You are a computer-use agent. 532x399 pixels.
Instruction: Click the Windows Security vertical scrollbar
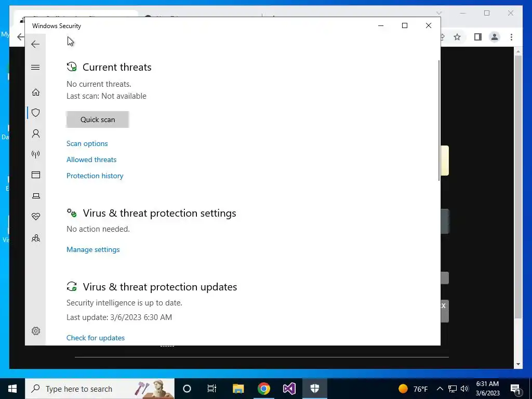coord(439,121)
